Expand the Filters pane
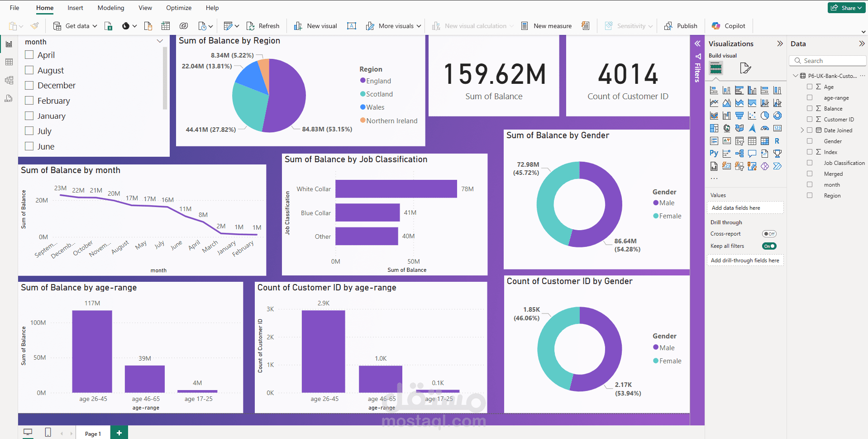Screen dimensions: 868x439 697,43
